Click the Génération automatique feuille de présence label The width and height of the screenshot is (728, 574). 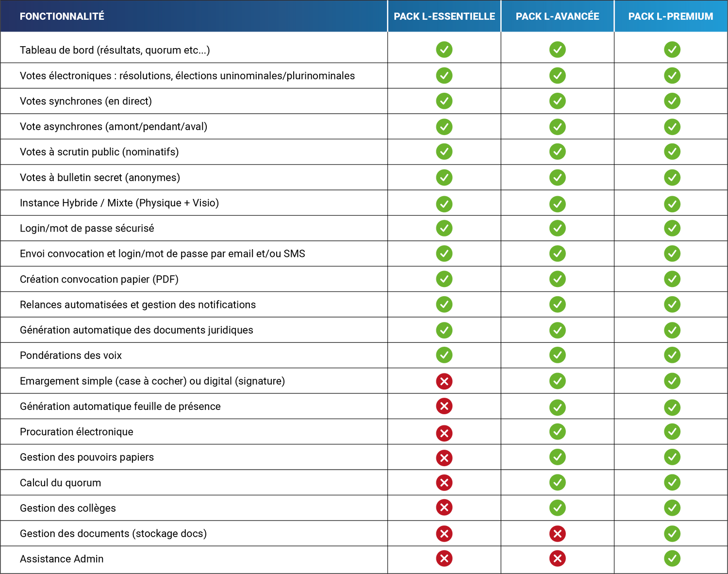point(120,406)
